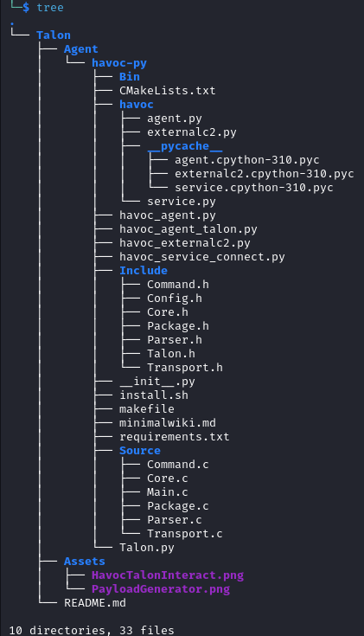This screenshot has width=364, height=636.
Task: Select the Bin directory
Action: (x=130, y=77)
